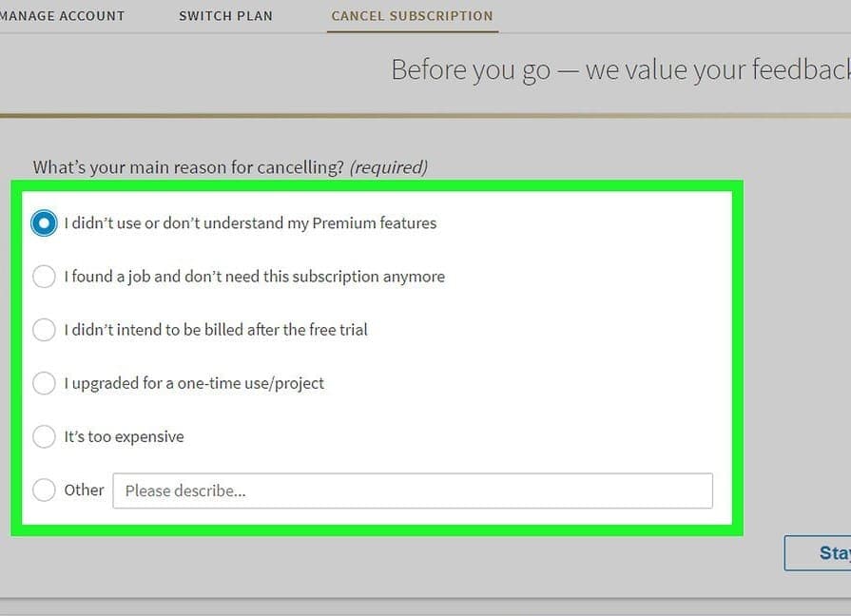Click the 'I upgraded for a one-time use/project' text
The width and height of the screenshot is (851, 616).
click(x=194, y=383)
